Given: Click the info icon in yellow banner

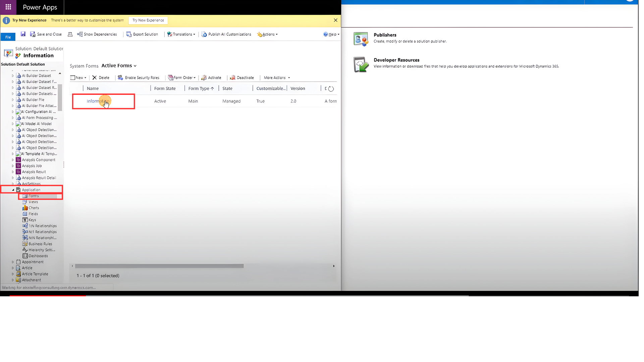Looking at the screenshot, I should click(x=6, y=20).
